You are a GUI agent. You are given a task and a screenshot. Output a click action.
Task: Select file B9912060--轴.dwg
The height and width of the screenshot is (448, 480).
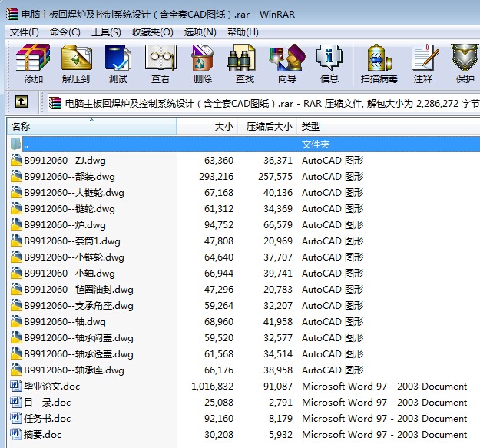coord(65,321)
